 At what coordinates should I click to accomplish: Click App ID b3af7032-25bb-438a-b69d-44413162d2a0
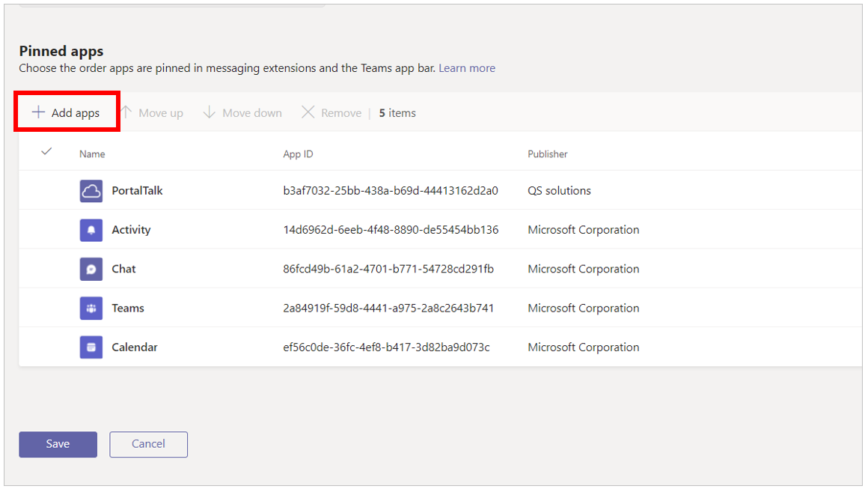coord(391,190)
